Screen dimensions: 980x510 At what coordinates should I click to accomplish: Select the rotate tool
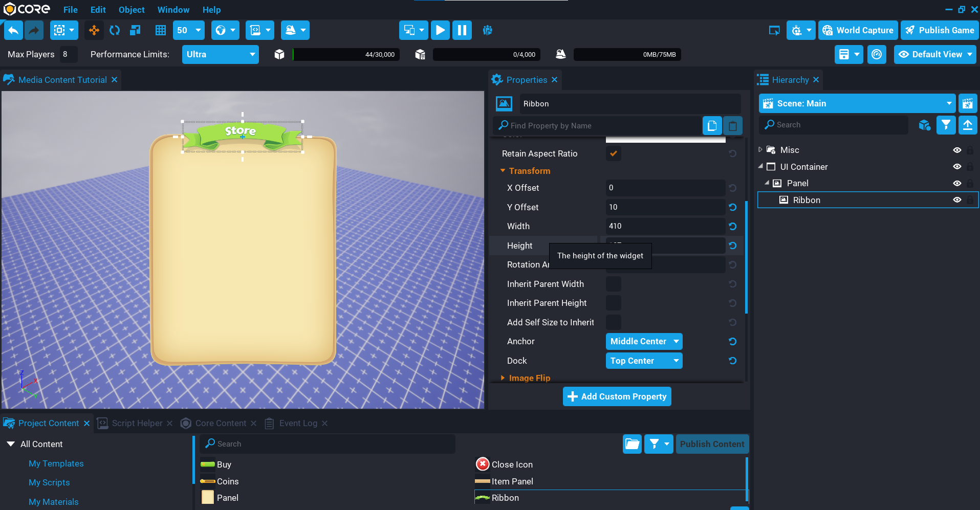coord(115,30)
